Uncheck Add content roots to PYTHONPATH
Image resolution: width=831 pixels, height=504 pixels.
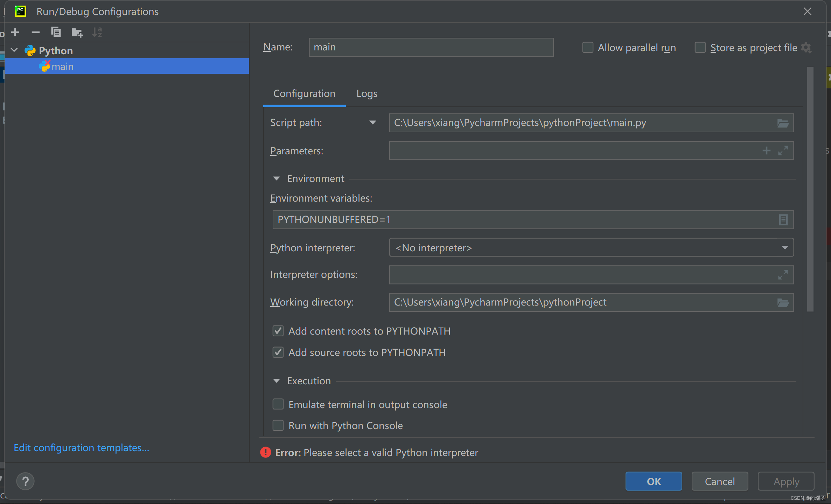pos(278,331)
